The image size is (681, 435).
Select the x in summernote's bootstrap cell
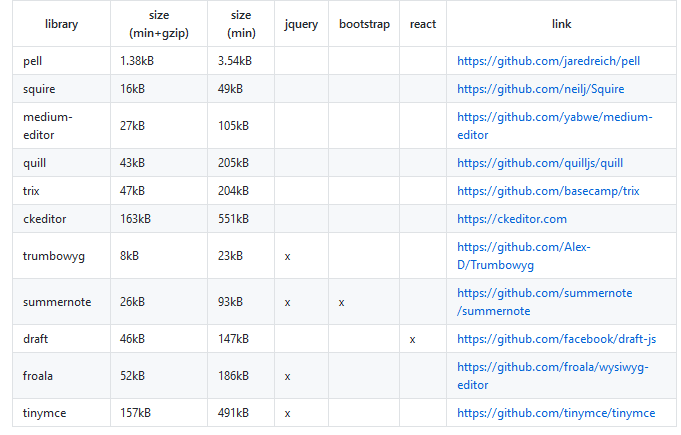[341, 303]
